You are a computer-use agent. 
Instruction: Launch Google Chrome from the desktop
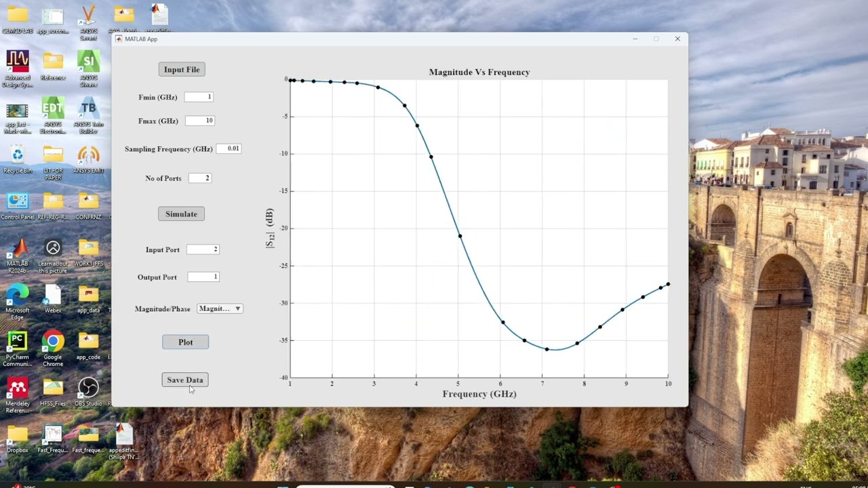(53, 348)
